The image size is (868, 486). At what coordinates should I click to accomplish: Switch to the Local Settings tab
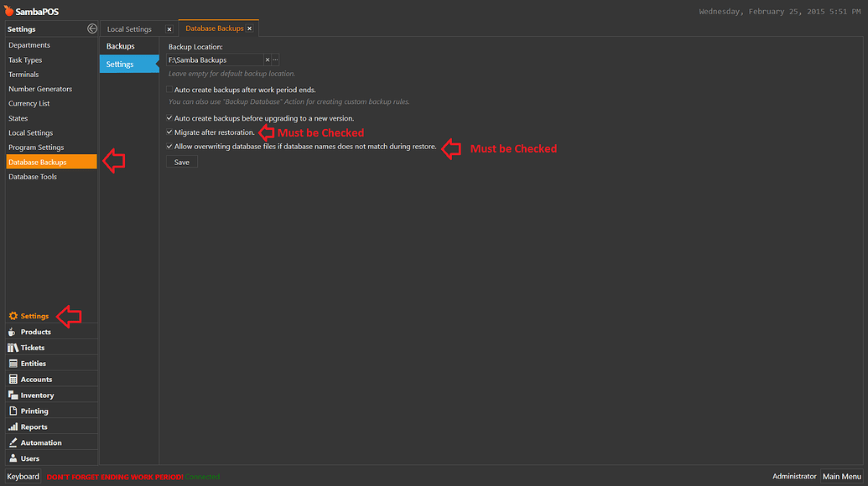[x=130, y=28]
